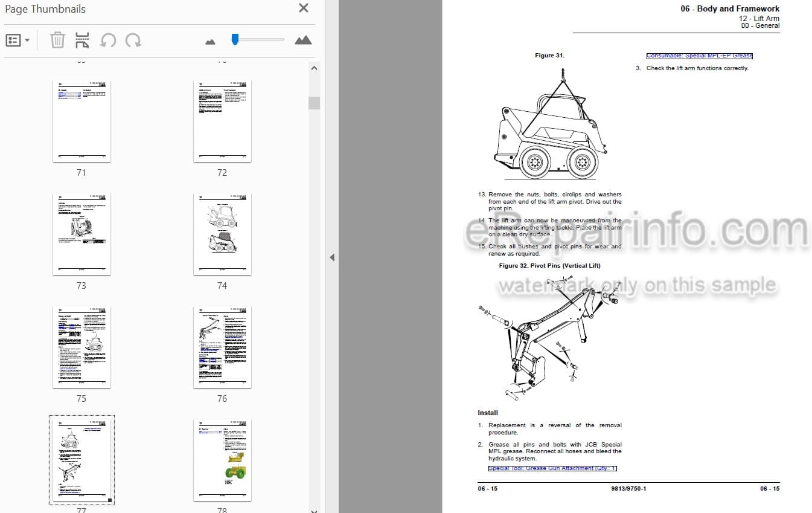Open page 78 thumbnail
812x513 pixels.
pyautogui.click(x=222, y=460)
